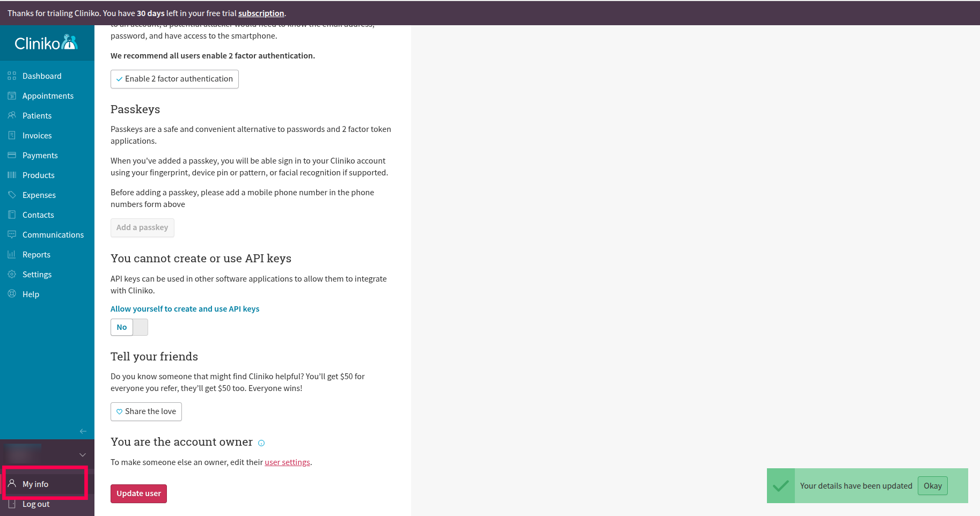Screen dimensions: 980x516
Task: Expand the user account chevron in sidebar
Action: [83, 455]
